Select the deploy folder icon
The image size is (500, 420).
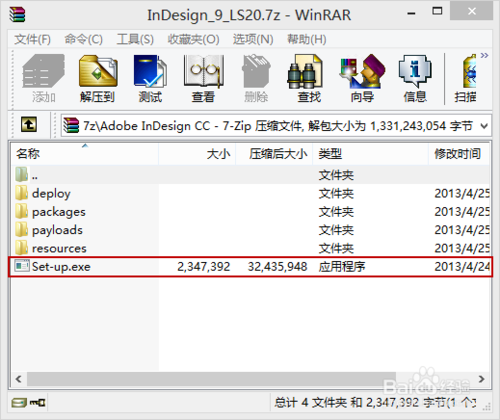(x=22, y=193)
